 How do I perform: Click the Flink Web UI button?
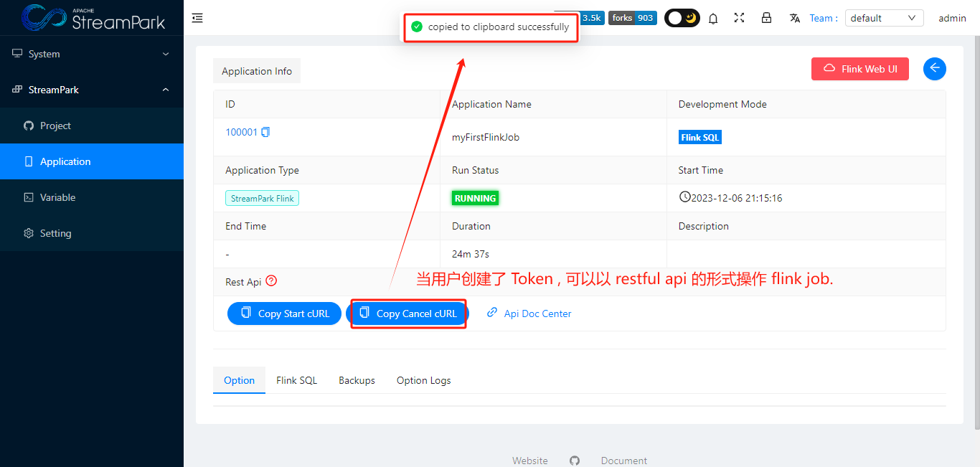point(859,68)
